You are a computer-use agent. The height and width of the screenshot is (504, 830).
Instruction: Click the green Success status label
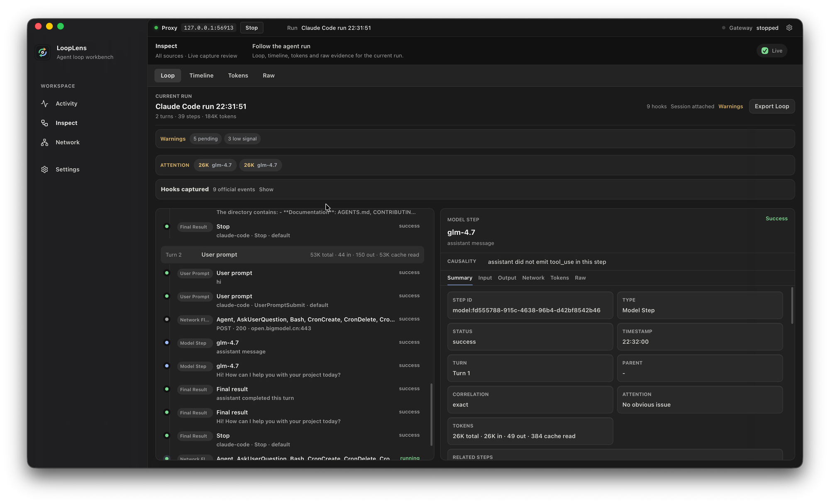[x=776, y=219]
